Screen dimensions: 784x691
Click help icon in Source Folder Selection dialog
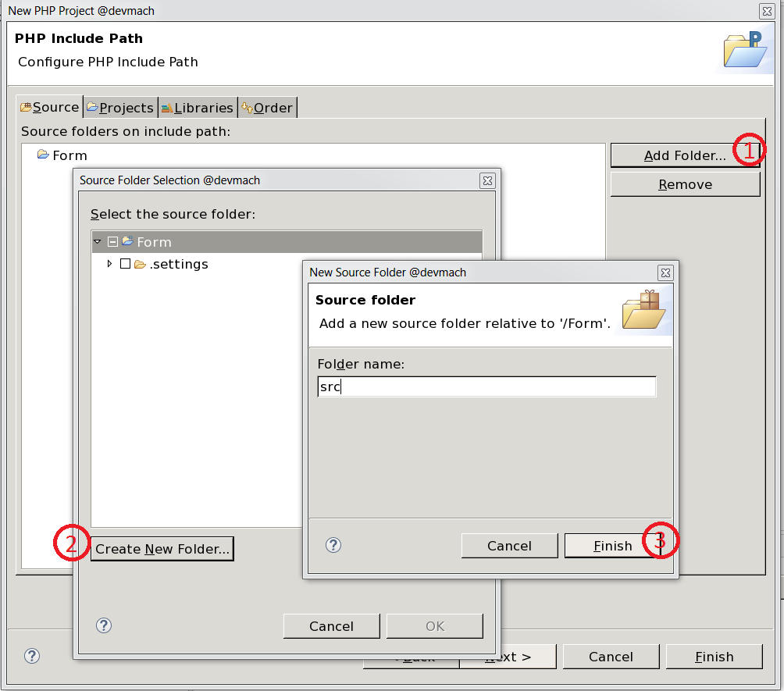[x=104, y=625]
